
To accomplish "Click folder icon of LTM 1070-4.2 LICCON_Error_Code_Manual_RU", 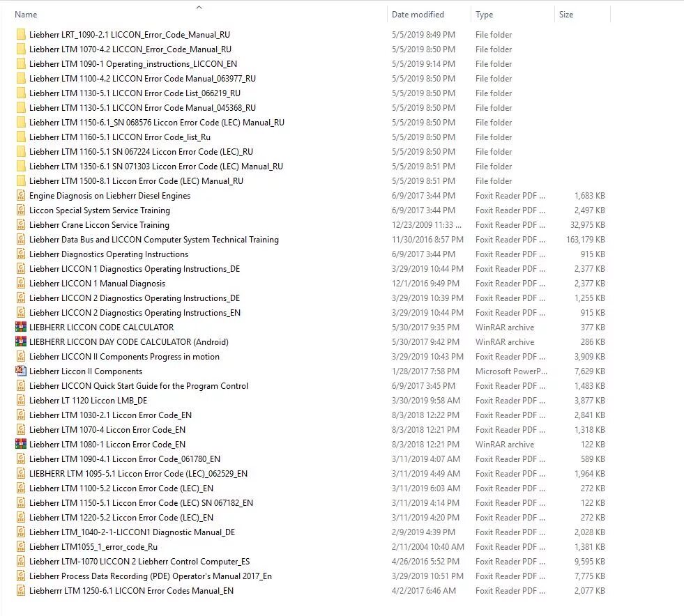I will 20,49.
